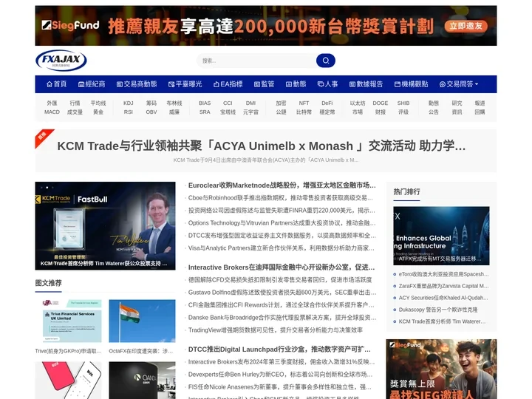The height and width of the screenshot is (399, 532).
Task: Select the 黄金 tag link
Action: (98, 112)
